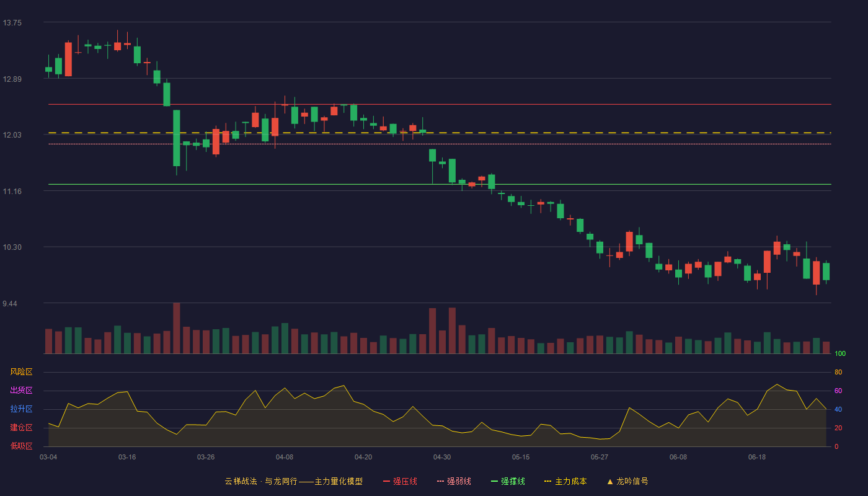Click the purple 60 indicator axis value
Screen dimensions: 868x496
point(838,391)
